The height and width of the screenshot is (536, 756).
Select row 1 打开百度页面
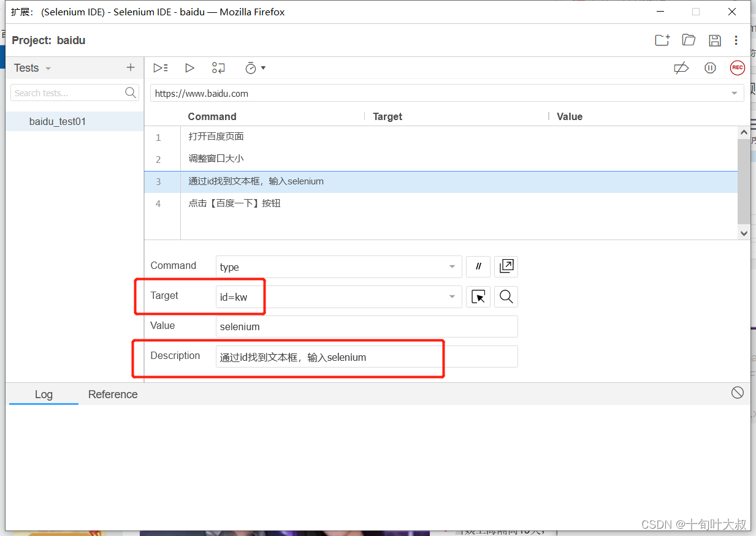441,137
